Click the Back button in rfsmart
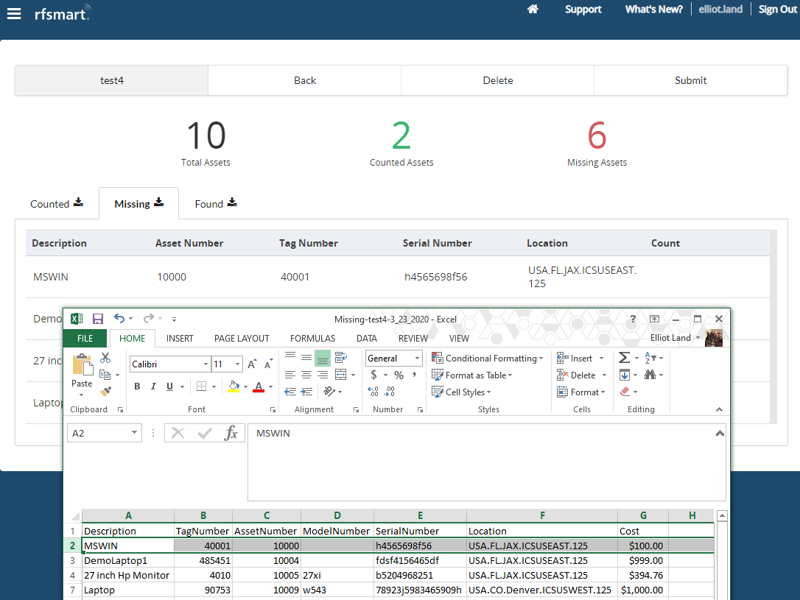 305,80
